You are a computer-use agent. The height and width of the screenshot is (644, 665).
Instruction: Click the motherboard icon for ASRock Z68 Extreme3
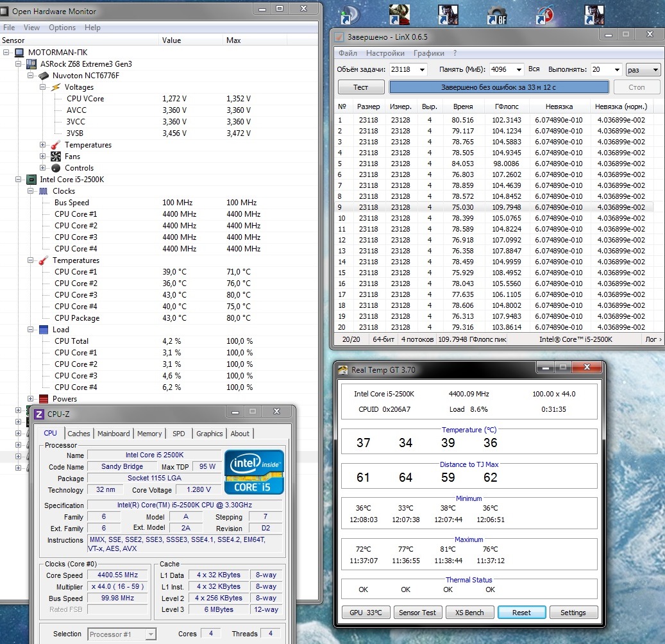click(x=31, y=64)
